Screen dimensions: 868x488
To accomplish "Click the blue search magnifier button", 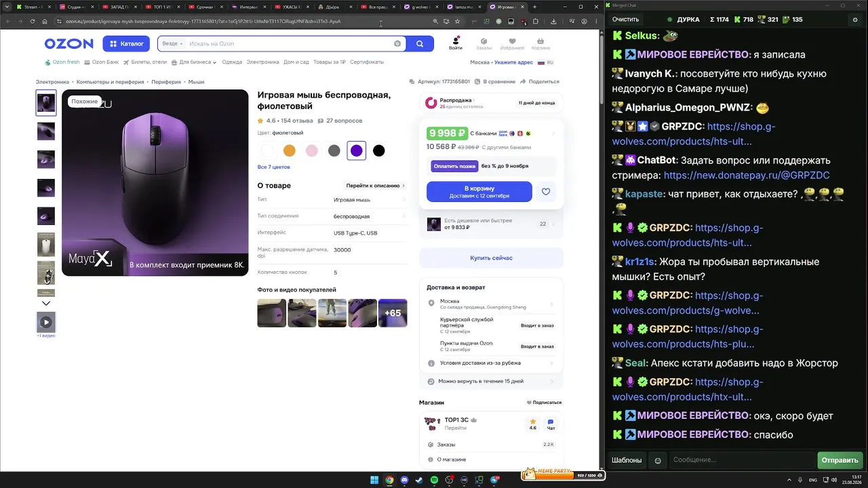I will click(420, 43).
